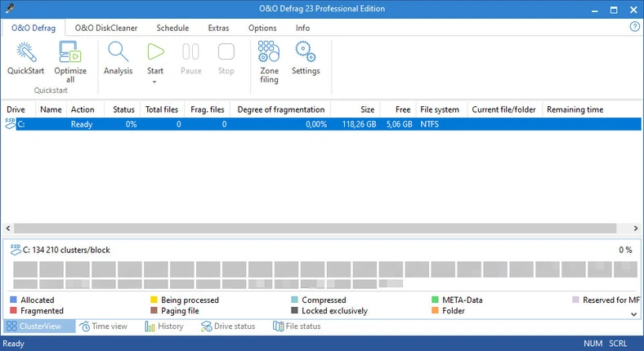Click the NTFS file system cell
Screen dimensions: 644x351
click(429, 124)
